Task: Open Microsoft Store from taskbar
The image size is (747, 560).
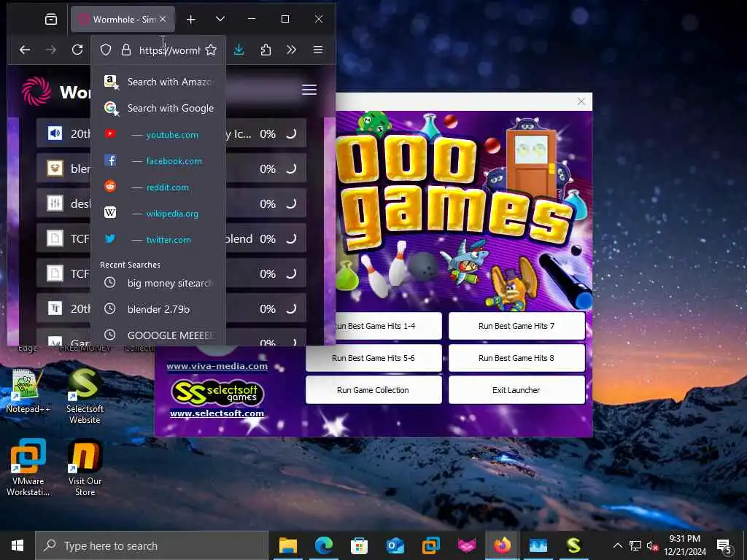Action: [359, 545]
